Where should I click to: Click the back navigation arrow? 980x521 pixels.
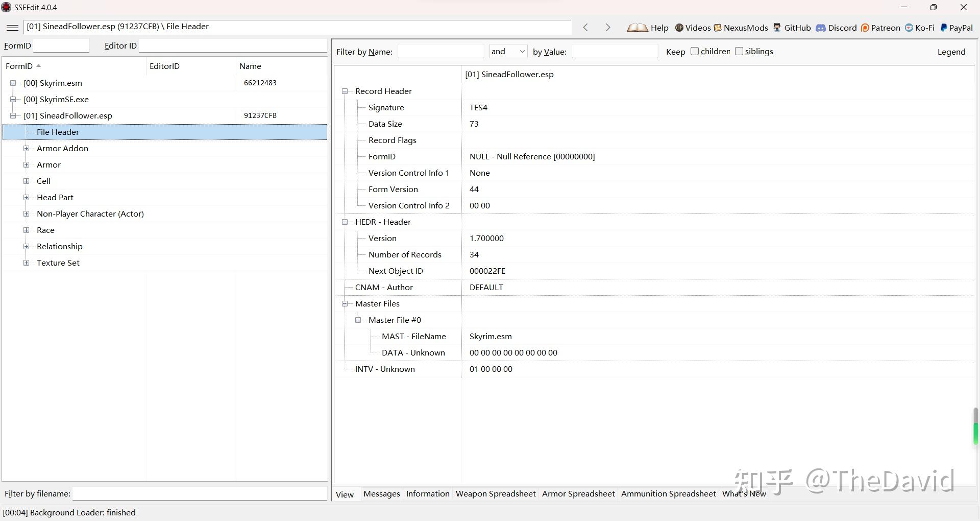tap(585, 28)
